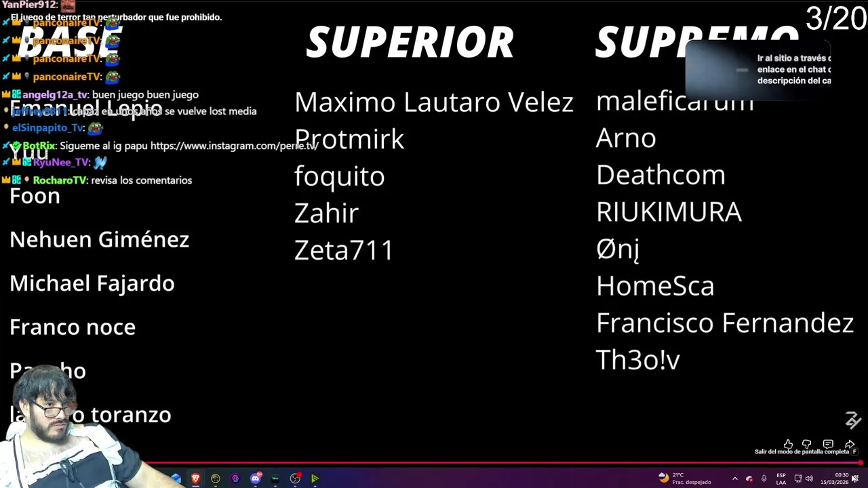Click the "Michael Fajardo" name

(92, 283)
